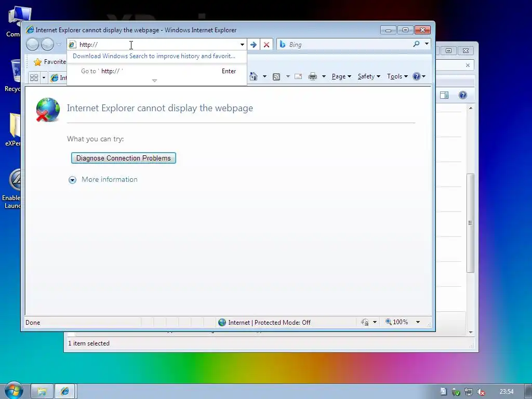The image size is (532, 399).
Task: Open the Favorites star button
Action: (49, 62)
